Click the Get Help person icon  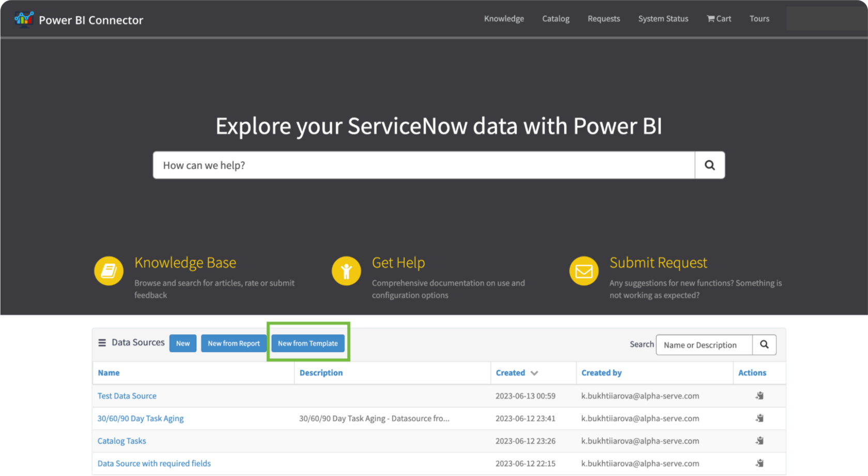coord(346,271)
